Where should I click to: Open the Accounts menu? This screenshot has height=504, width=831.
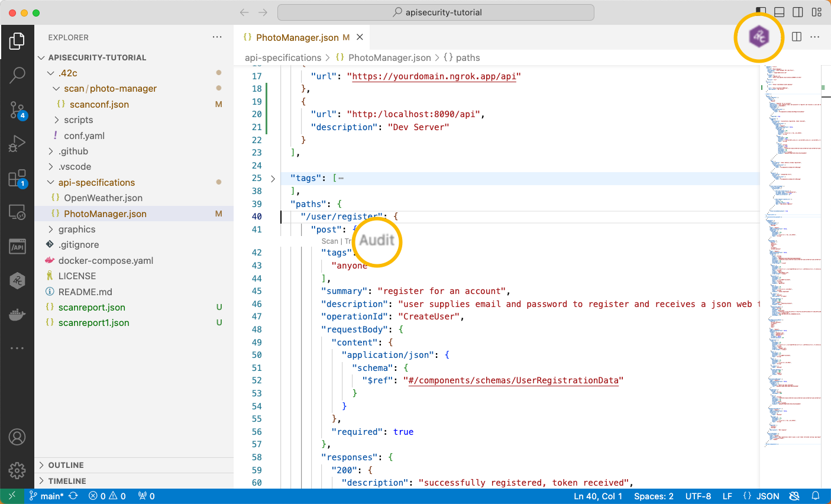tap(17, 437)
